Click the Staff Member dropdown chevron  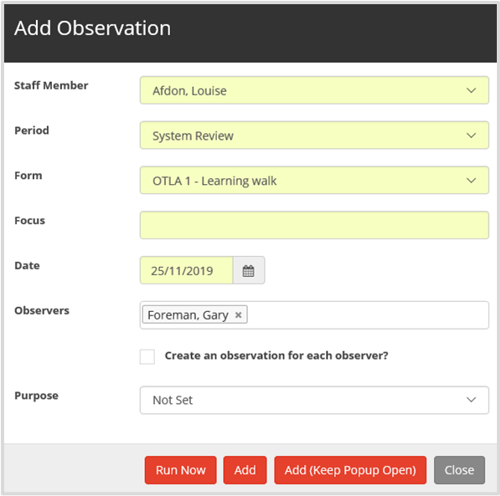(x=471, y=90)
